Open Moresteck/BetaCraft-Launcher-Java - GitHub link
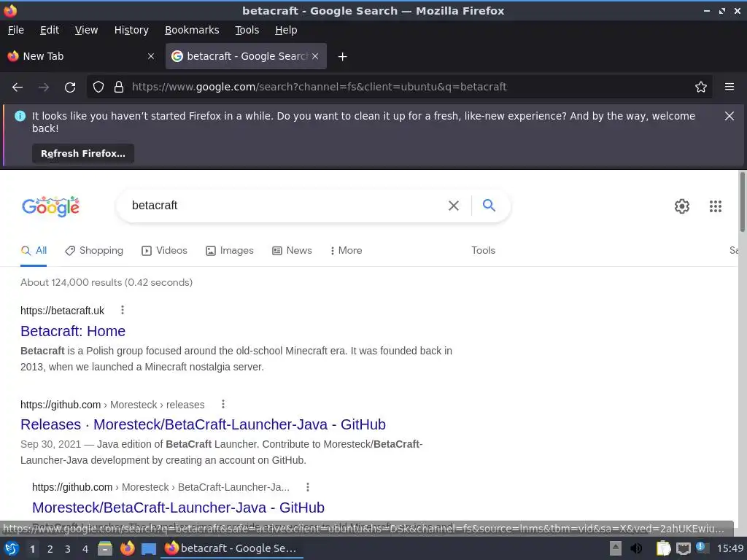Screen dimensions: 747x560 point(178,507)
